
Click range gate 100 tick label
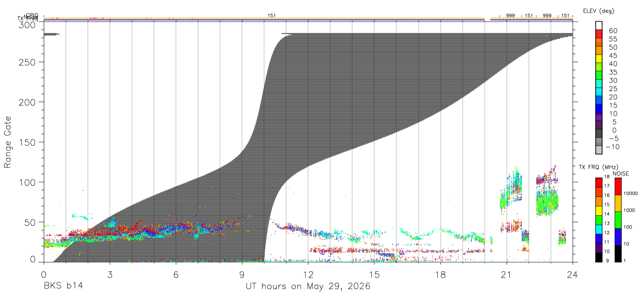27,182
